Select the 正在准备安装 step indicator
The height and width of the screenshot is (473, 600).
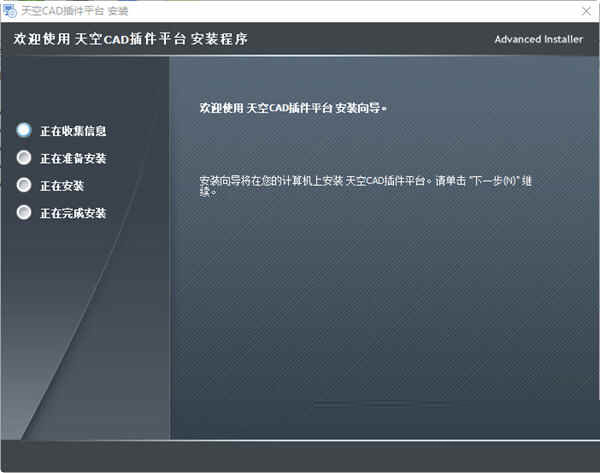(x=24, y=158)
